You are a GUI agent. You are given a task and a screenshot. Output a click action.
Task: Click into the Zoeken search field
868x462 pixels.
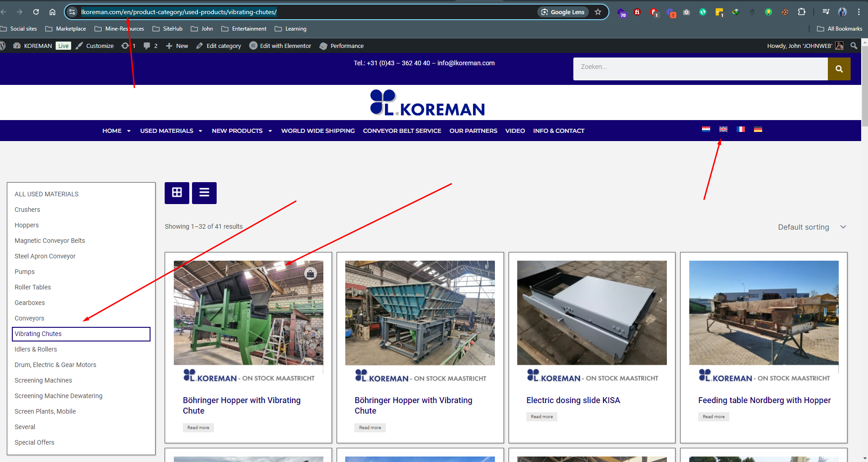[701, 69]
